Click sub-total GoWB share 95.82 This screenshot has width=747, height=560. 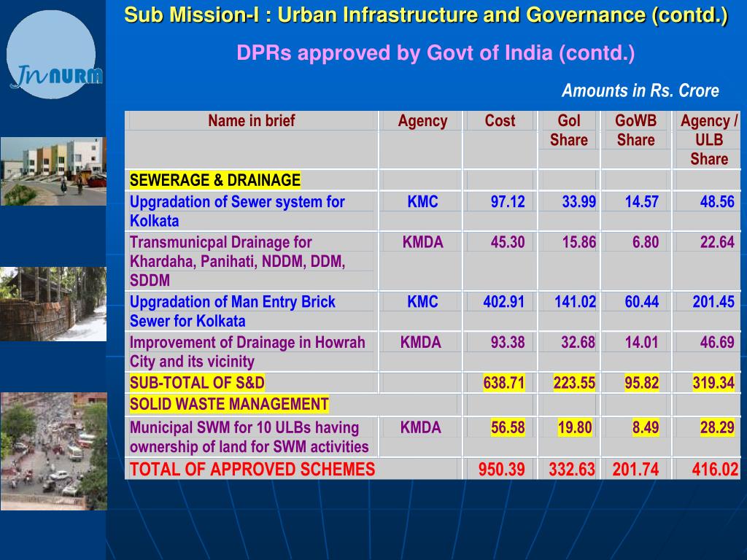pos(642,383)
